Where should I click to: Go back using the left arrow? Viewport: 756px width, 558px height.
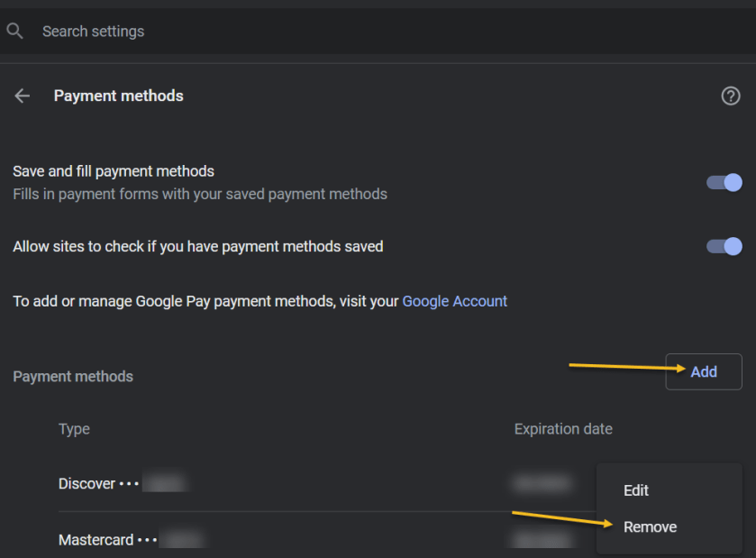(x=23, y=96)
